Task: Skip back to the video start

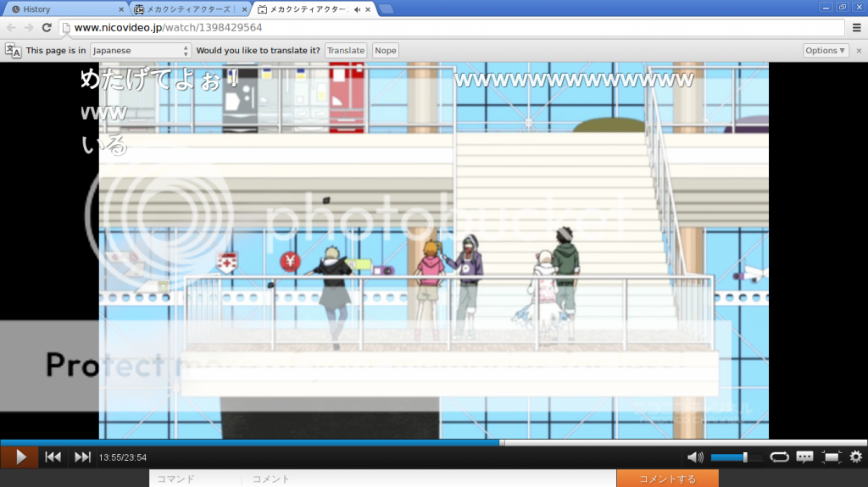Action: [53, 457]
